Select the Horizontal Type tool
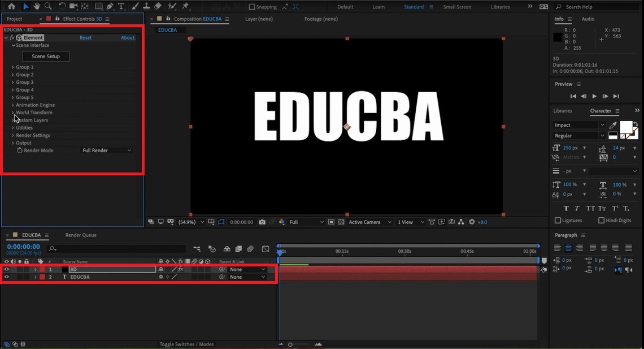This screenshot has width=644, height=349. tap(121, 7)
